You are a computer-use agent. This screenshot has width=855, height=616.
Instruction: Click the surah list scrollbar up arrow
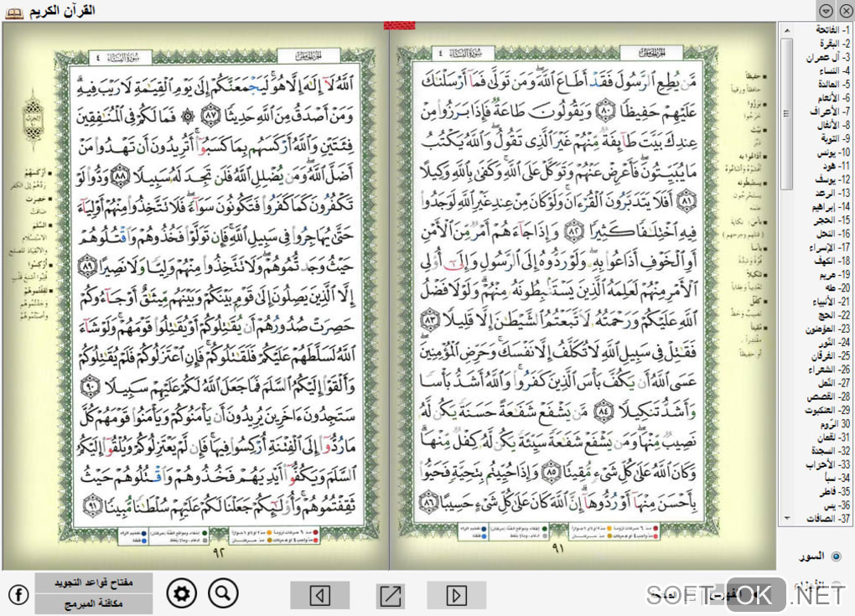point(786,30)
